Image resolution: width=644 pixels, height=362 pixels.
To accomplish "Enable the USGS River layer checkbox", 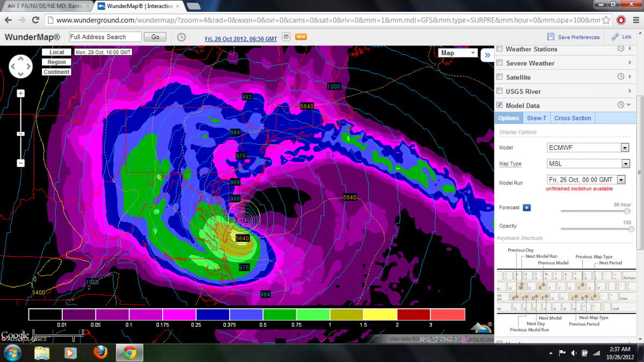I will coord(500,91).
